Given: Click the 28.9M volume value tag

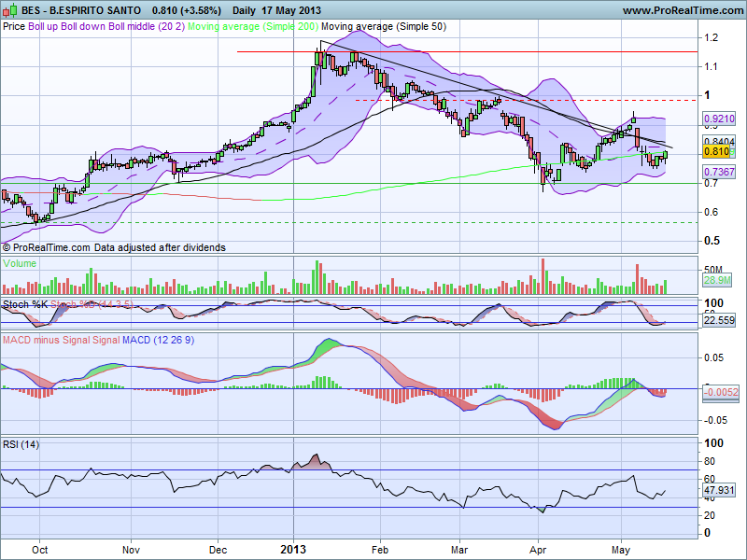Looking at the screenshot, I should (x=717, y=280).
